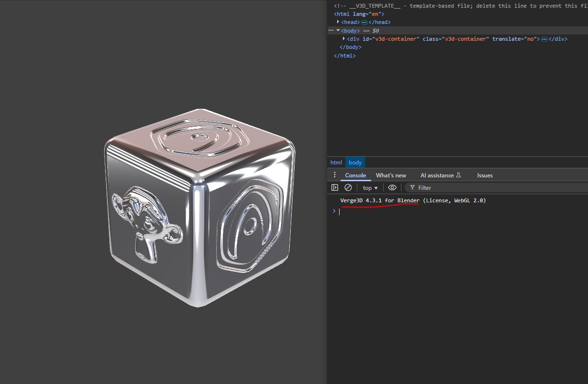Click the Verge3D 4.3.1 for Blender log message
Screen dimensions: 588x384
413,200
